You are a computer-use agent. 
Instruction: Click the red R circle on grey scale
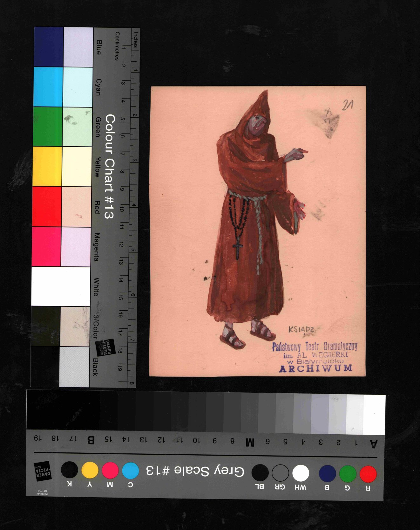tap(368, 474)
